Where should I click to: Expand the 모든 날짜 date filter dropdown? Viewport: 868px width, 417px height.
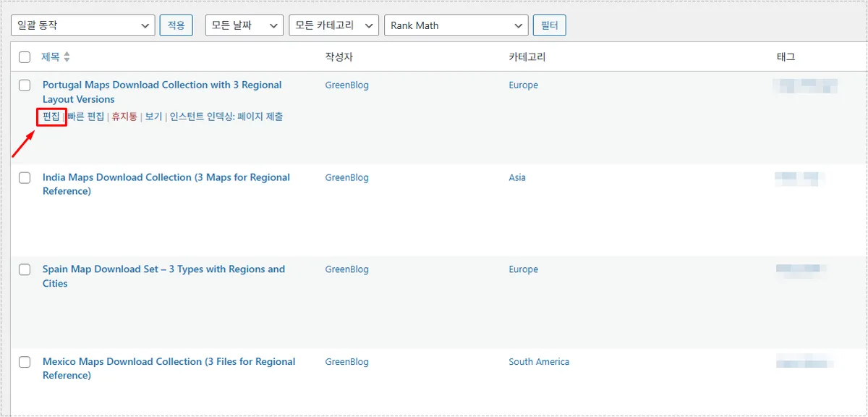[244, 25]
